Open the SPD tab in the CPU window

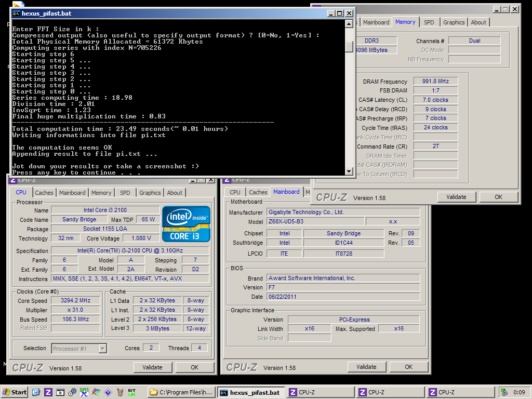point(125,193)
